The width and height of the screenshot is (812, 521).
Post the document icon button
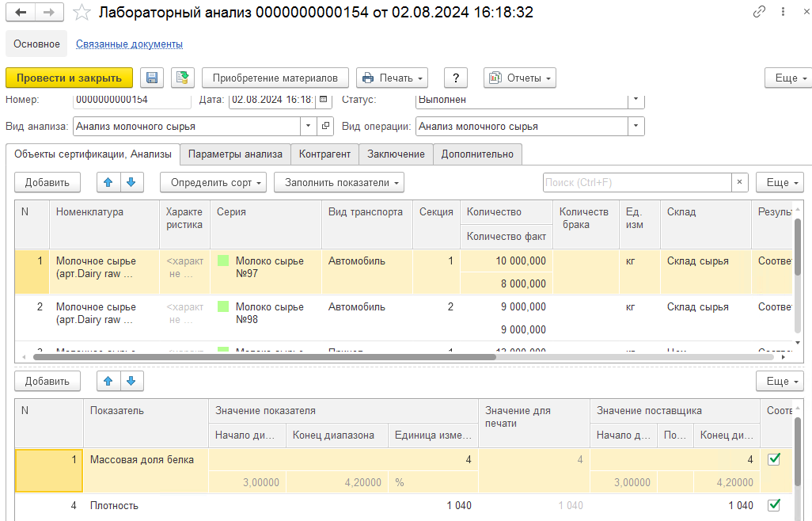tap(182, 78)
